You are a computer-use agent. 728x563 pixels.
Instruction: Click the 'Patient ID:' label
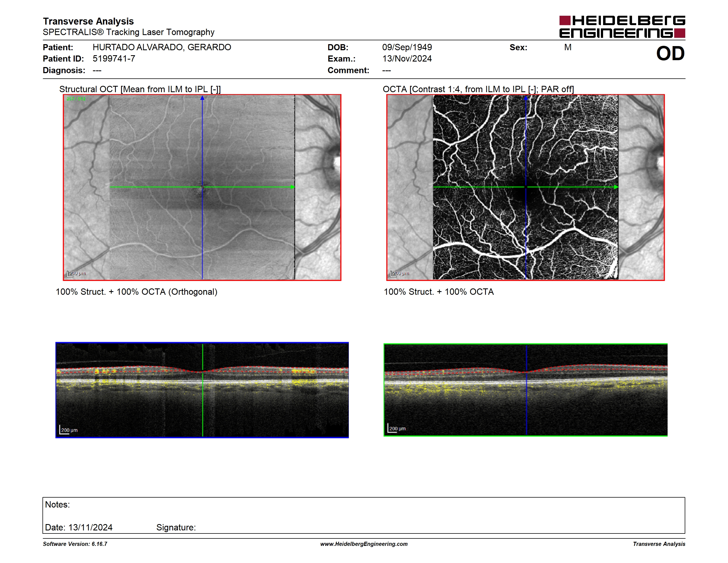pos(63,59)
